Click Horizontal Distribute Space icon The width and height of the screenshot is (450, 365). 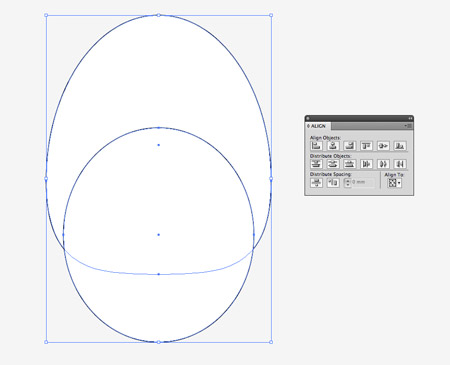(x=333, y=183)
